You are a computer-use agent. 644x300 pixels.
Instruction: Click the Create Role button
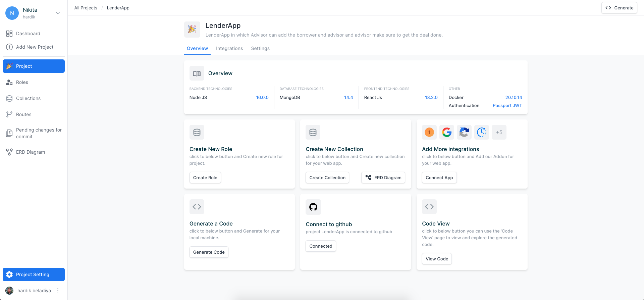(205, 178)
